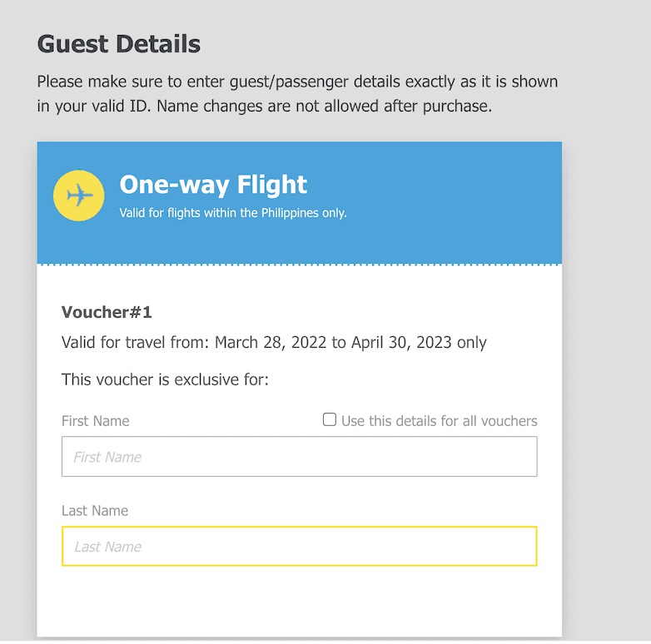Click the "First Name" label above the field
The image size is (651, 644).
95,421
